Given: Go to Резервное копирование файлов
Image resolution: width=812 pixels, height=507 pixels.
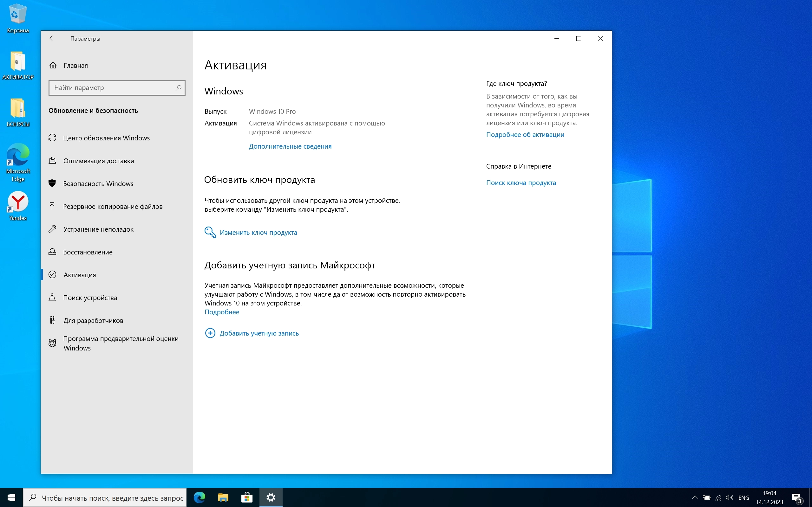Looking at the screenshot, I should coord(112,207).
